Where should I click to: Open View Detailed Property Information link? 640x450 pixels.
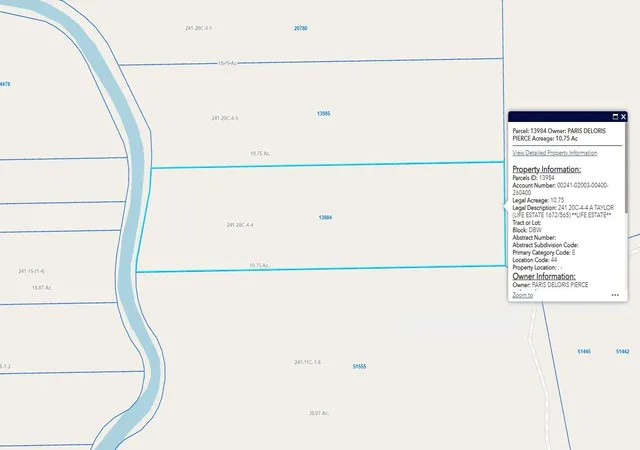pos(555,153)
